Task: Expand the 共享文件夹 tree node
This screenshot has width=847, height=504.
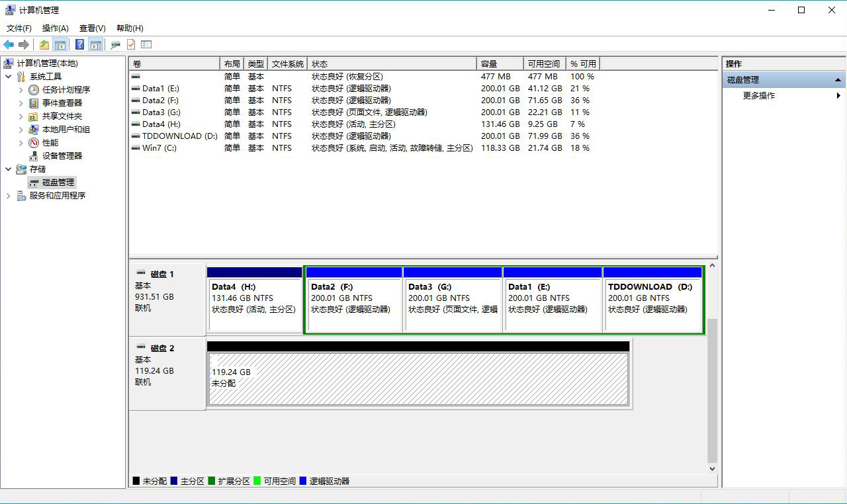Action: [21, 116]
